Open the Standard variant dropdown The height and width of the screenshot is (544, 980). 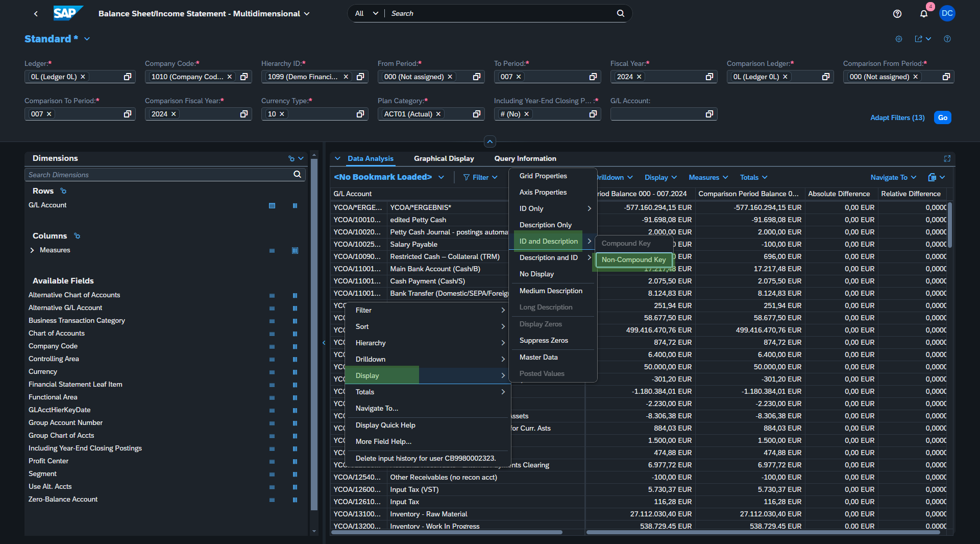[87, 39]
